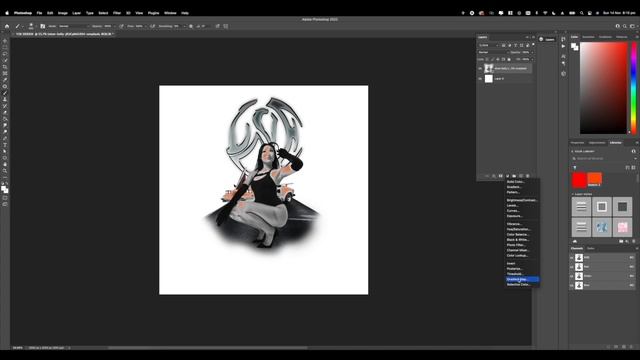This screenshot has width=640, height=360.
Task: Select the Rectangular Marquee tool
Action: 5,47
